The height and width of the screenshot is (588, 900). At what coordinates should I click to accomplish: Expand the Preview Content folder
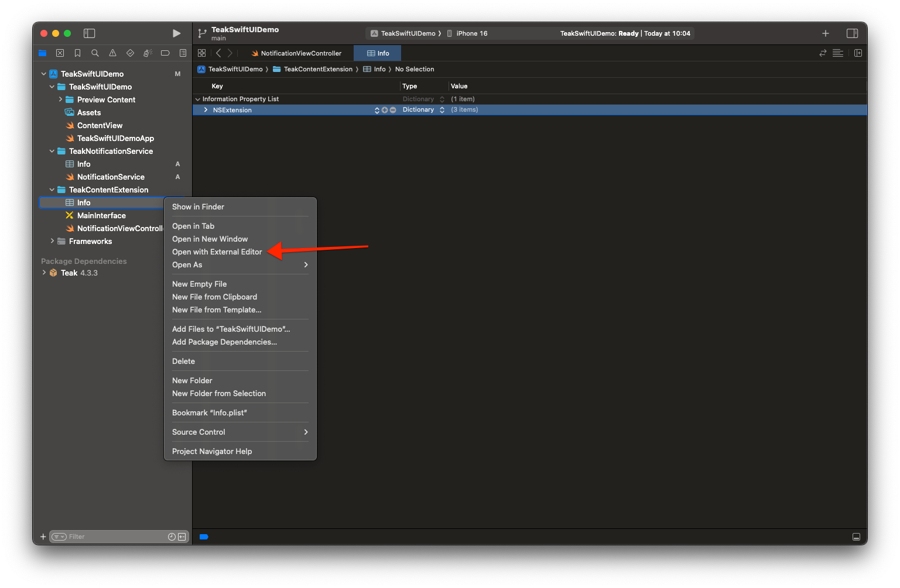click(x=60, y=99)
